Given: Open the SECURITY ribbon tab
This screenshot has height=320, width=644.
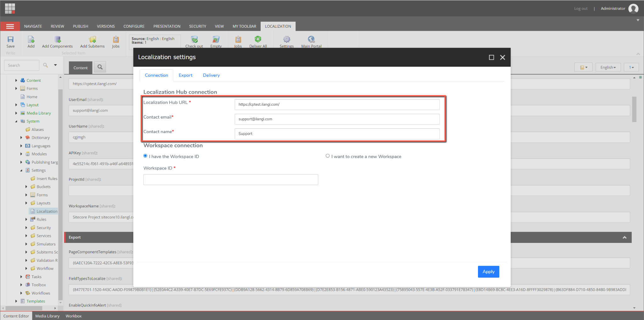Looking at the screenshot, I should click(x=197, y=26).
